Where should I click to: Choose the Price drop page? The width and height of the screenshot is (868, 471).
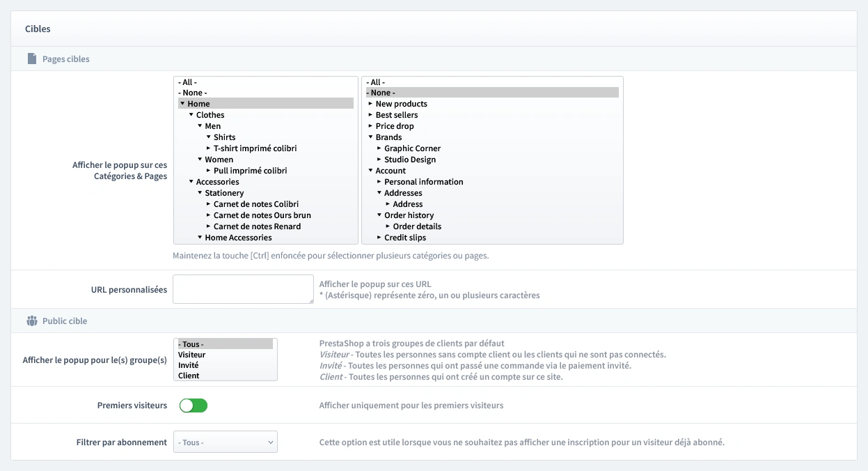point(395,126)
